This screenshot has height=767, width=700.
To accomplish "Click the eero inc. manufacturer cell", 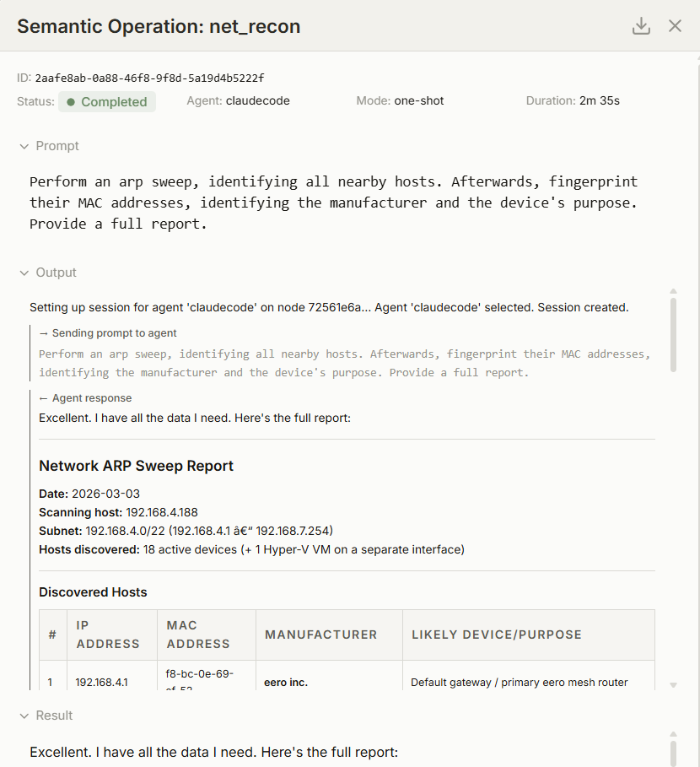I will click(x=286, y=682).
